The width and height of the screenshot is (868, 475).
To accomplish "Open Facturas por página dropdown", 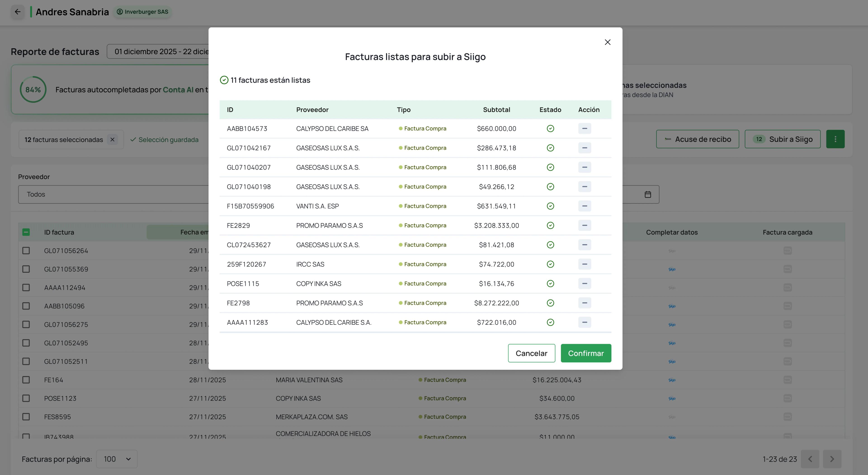I will 117,459.
